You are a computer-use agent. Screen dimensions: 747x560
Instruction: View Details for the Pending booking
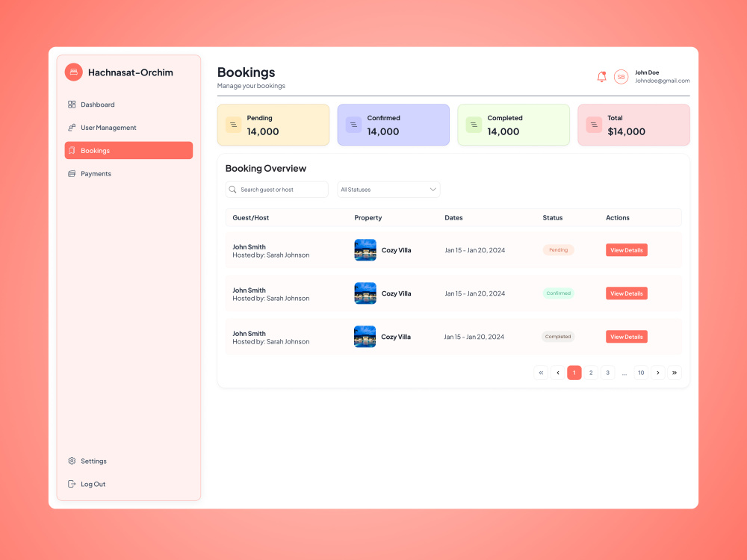click(627, 250)
